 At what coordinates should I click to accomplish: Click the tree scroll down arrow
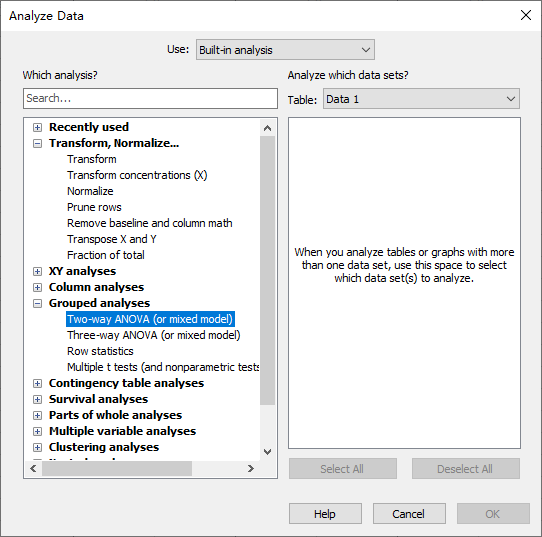tap(267, 452)
